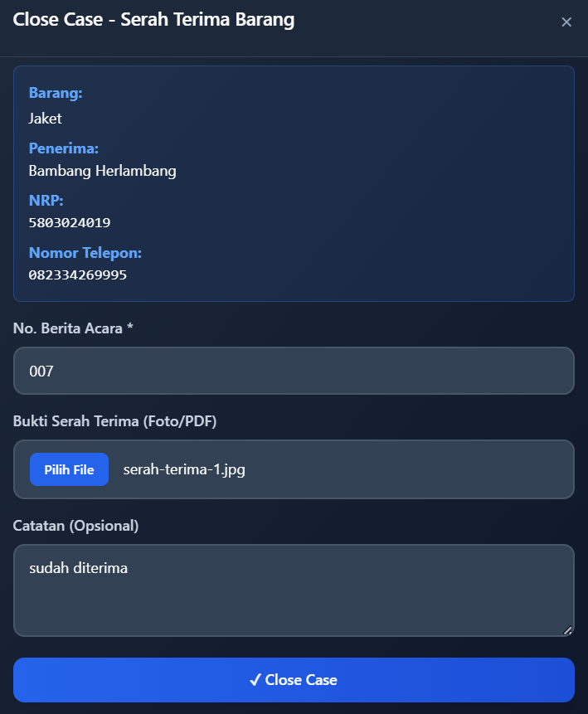Screen dimensions: 588x714
Task: Click the "Barang:" heading label
Action: pos(56,93)
